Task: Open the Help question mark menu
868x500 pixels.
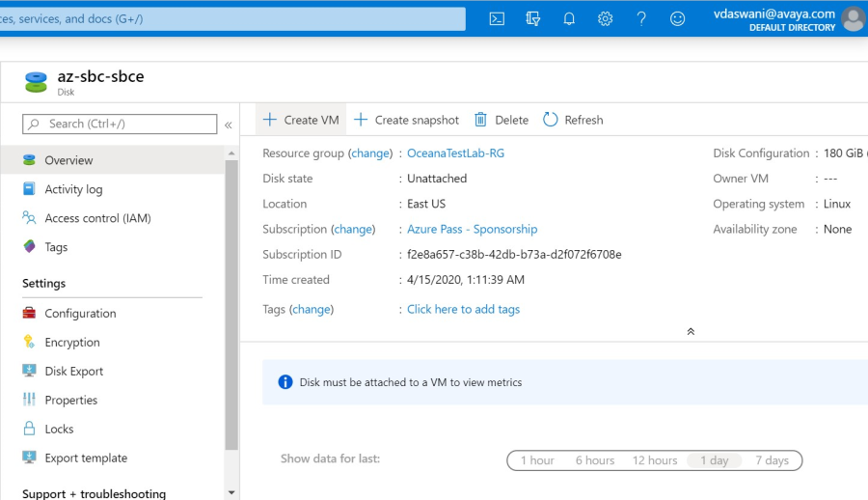Action: [x=641, y=19]
